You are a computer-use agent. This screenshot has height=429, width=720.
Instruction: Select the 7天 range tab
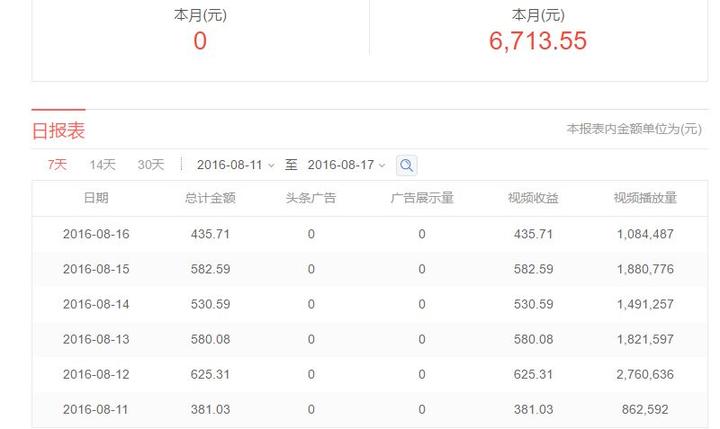(57, 164)
